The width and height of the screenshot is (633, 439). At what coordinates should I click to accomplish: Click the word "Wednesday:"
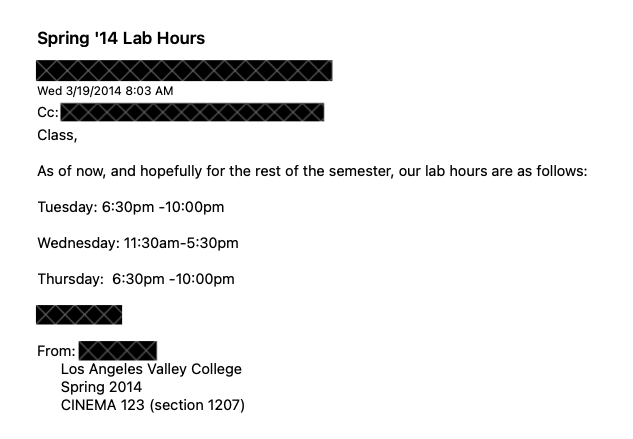click(x=77, y=243)
